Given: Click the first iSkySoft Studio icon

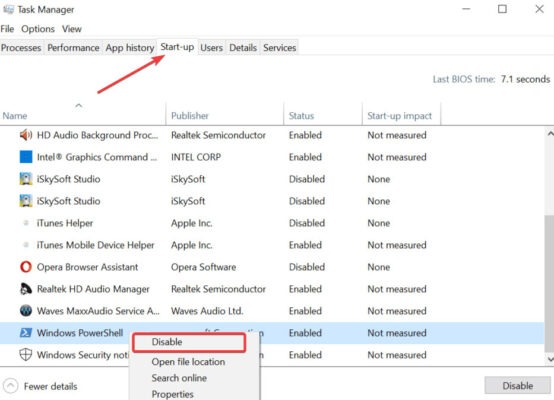Looking at the screenshot, I should pos(25,179).
